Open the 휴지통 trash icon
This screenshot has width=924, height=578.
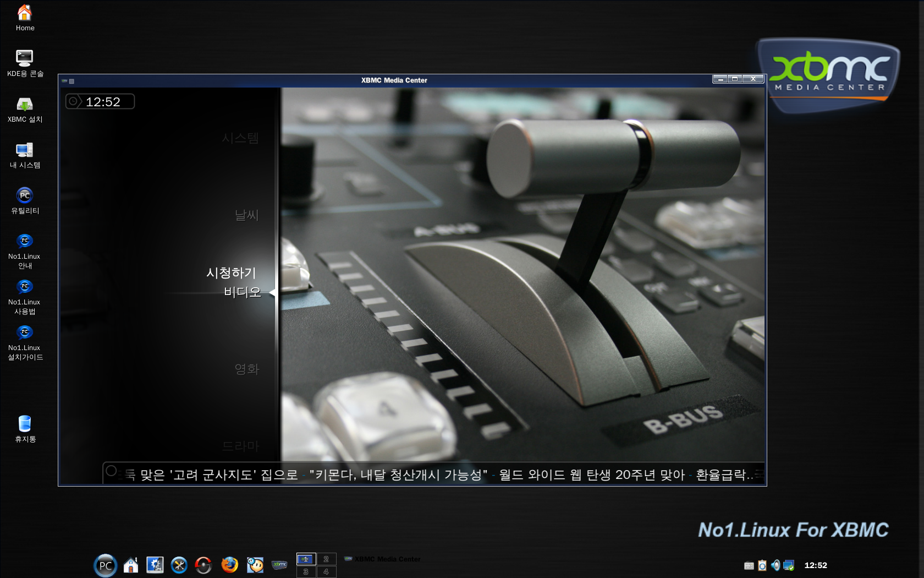(25, 429)
